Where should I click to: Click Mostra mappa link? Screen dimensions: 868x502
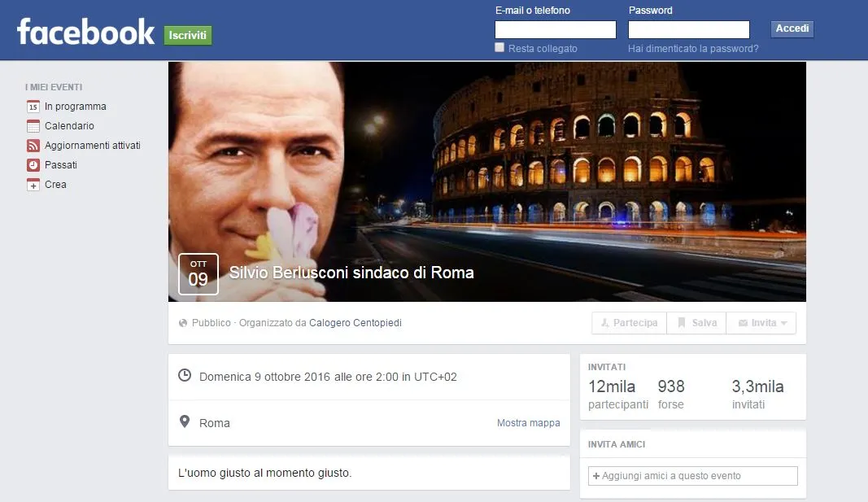[528, 423]
